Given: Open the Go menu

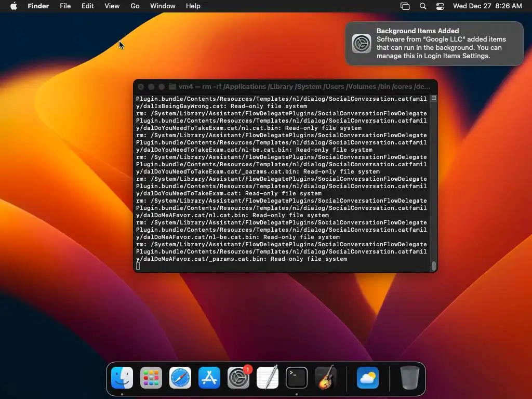Looking at the screenshot, I should tap(135, 6).
